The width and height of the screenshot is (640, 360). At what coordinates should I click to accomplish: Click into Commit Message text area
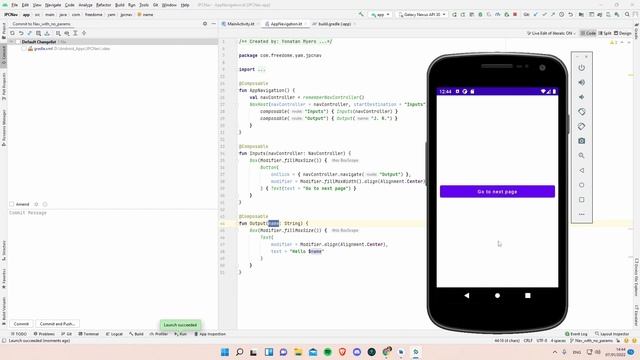click(113, 263)
